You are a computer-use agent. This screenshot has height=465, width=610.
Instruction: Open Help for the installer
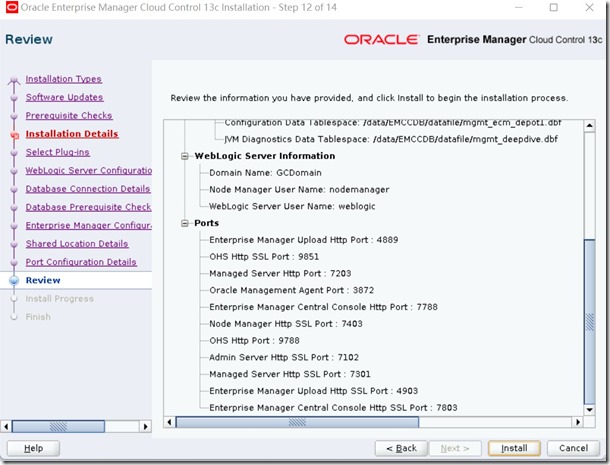tap(33, 448)
